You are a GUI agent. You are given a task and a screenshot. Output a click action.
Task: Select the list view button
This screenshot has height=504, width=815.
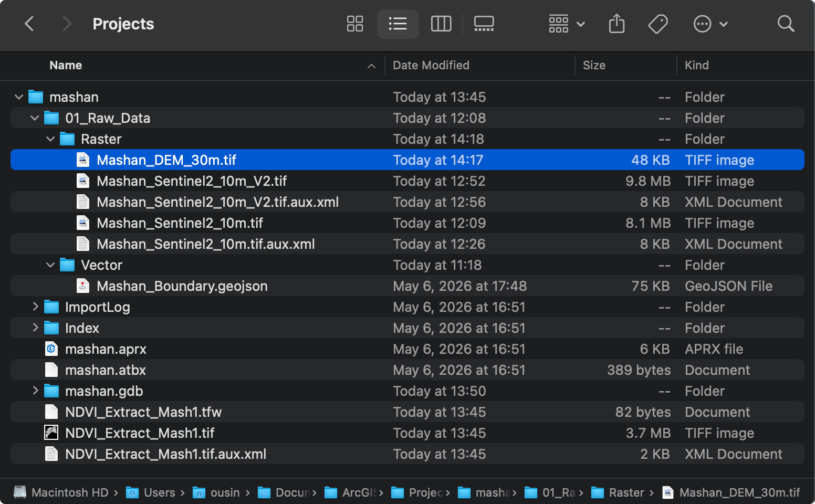pyautogui.click(x=398, y=24)
